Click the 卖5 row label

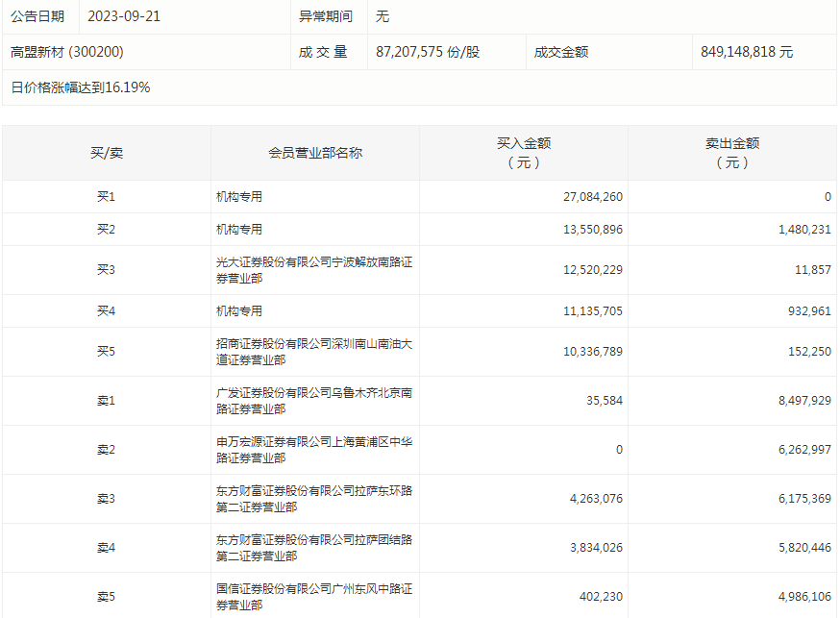coord(106,597)
